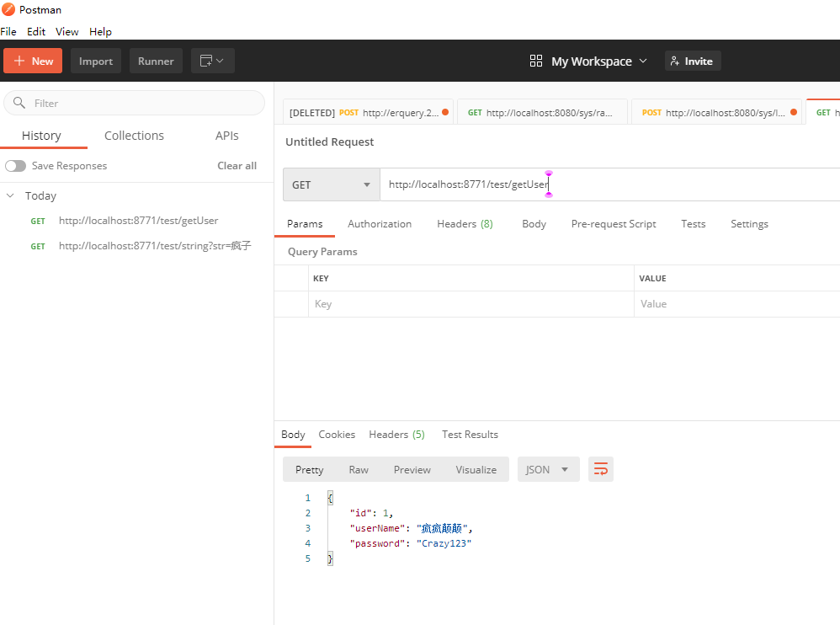Select the response Cookies tab
Image resolution: width=840 pixels, height=625 pixels.
click(337, 435)
